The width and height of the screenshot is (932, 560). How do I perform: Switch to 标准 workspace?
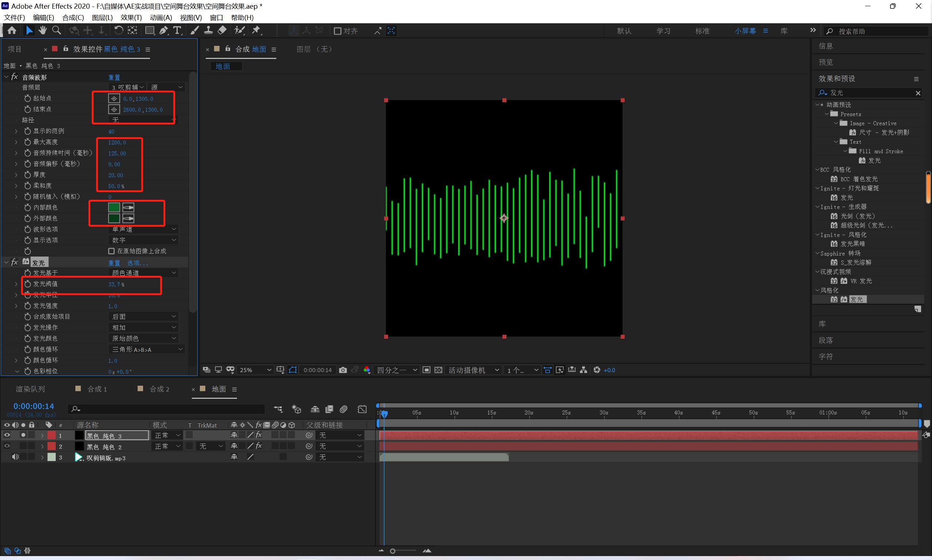(x=702, y=31)
